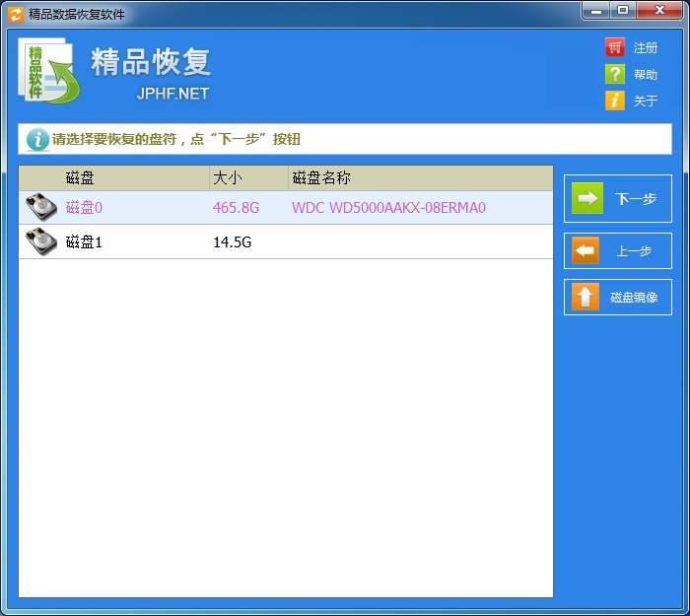Click the red shopping cart register icon
Viewport: 690px width, 616px height.
coord(615,47)
